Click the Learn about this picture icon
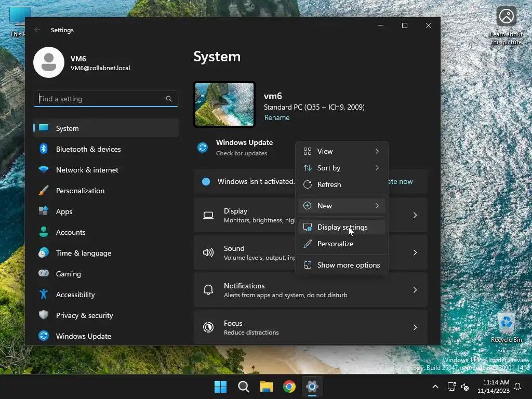 click(506, 26)
